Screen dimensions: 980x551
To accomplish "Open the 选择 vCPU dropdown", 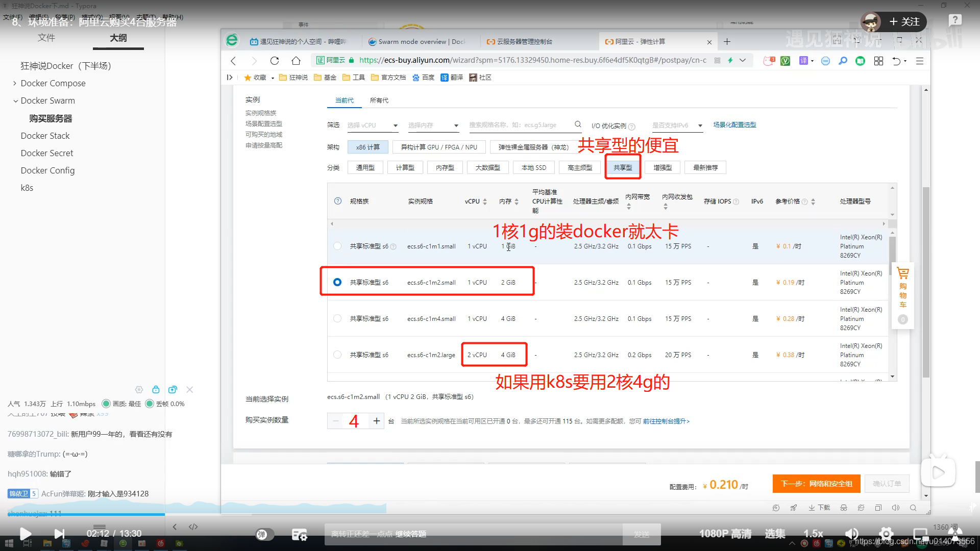I will [373, 126].
